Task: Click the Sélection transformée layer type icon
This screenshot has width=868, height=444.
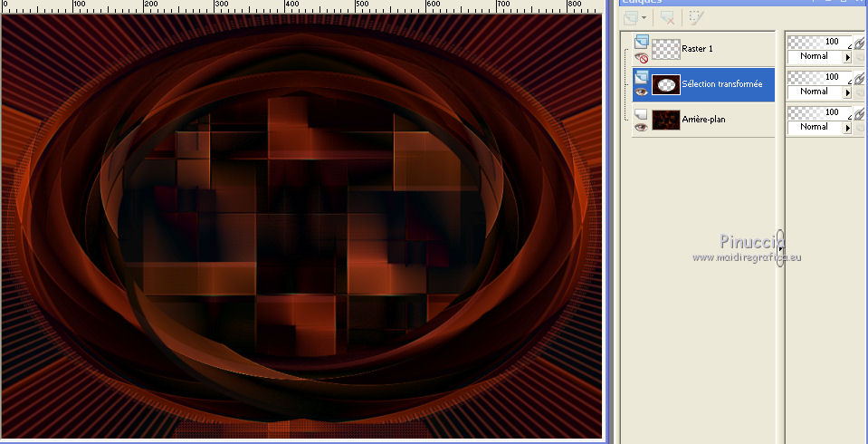Action: click(x=641, y=76)
